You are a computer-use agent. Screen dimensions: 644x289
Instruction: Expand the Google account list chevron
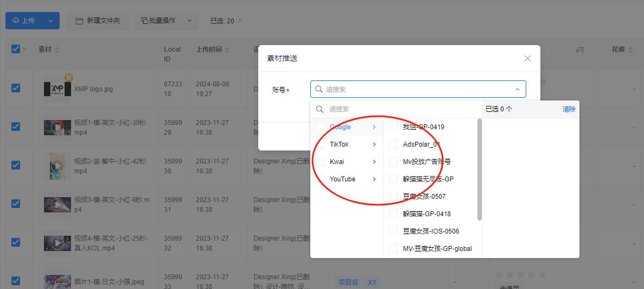pos(374,127)
